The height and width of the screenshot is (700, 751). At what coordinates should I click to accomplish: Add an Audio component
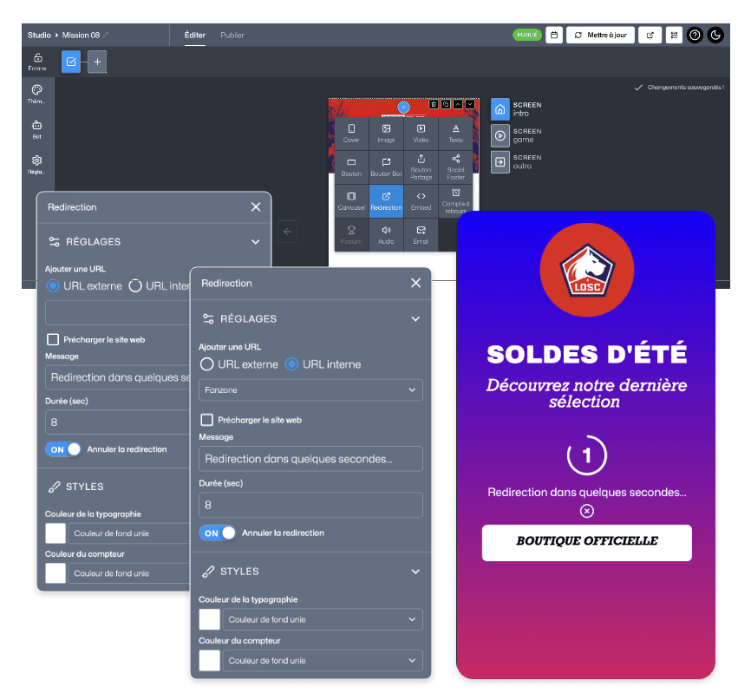coord(386,235)
